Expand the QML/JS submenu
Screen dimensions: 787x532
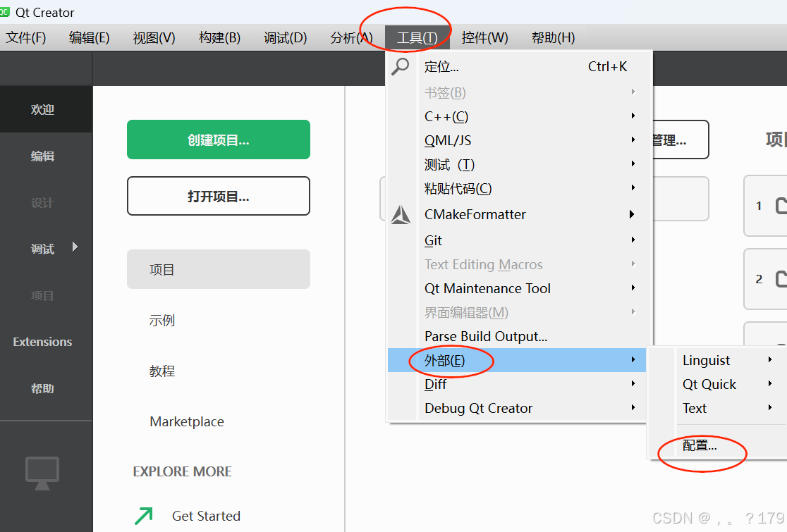(x=520, y=140)
